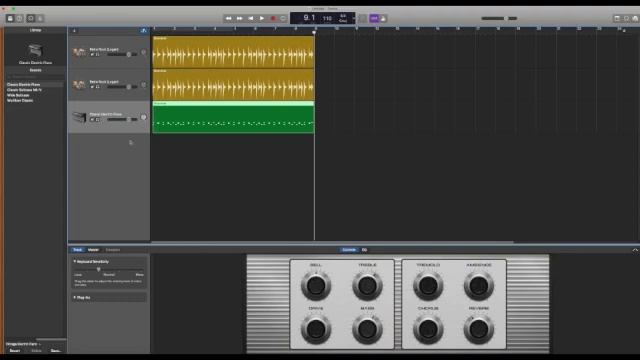Image resolution: width=640 pixels, height=360 pixels.
Task: Click the electric piano track volume slider
Action: tap(122, 120)
